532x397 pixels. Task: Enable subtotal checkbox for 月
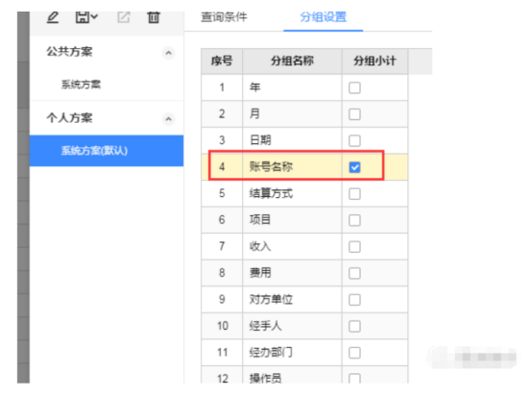click(354, 114)
